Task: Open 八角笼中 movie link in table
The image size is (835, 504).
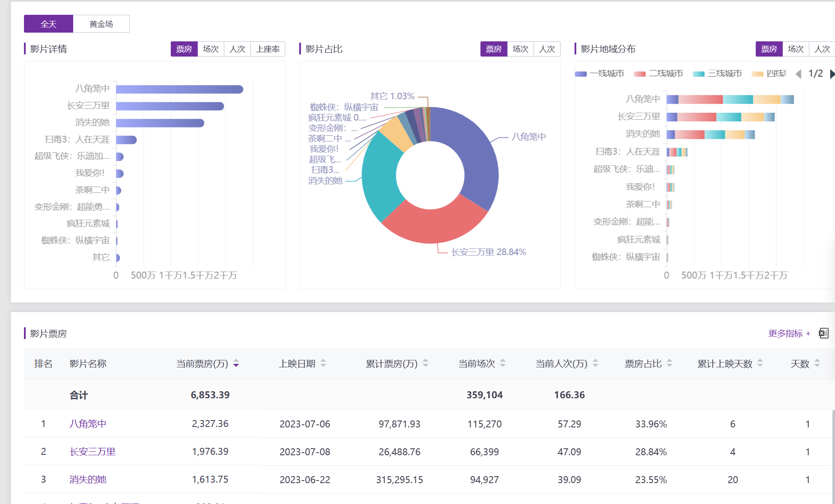Action: [x=88, y=424]
